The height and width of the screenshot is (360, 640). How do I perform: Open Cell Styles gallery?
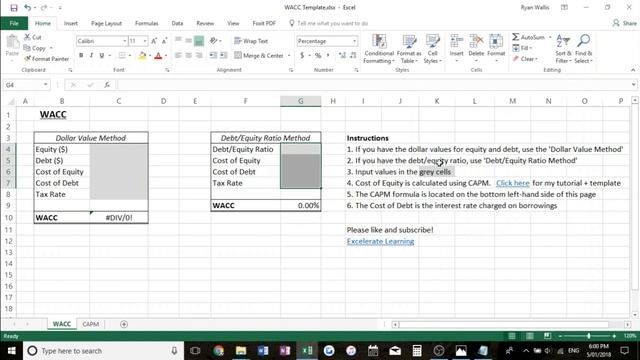[432, 49]
